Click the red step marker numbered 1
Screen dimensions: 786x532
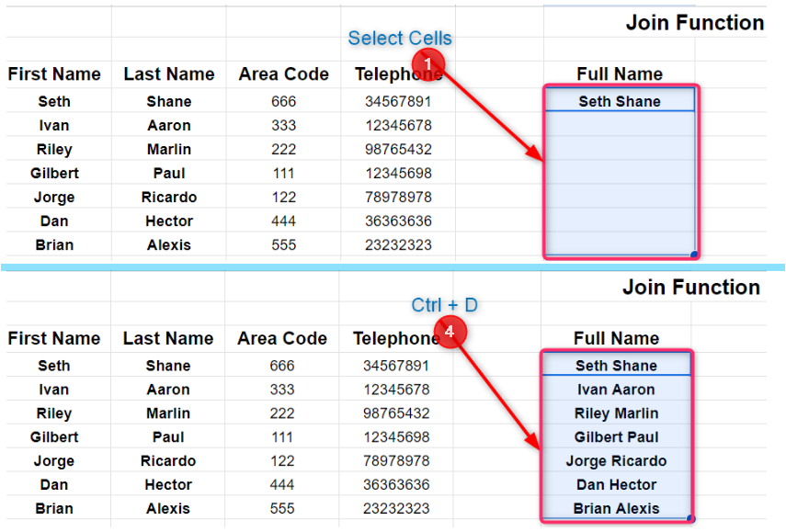[x=428, y=64]
